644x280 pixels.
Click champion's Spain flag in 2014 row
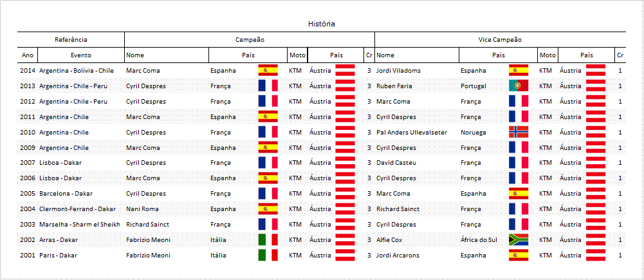click(x=268, y=70)
